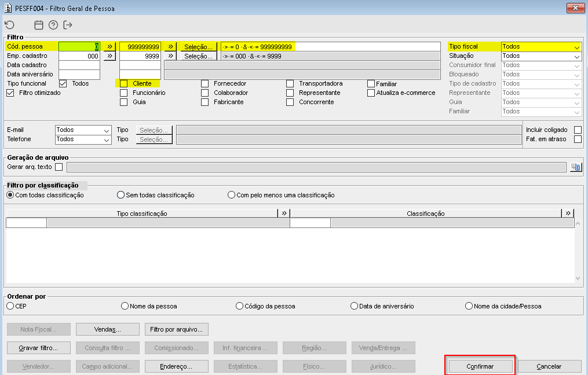Click the Confirmar button
This screenshot has width=588, height=375.
click(480, 366)
